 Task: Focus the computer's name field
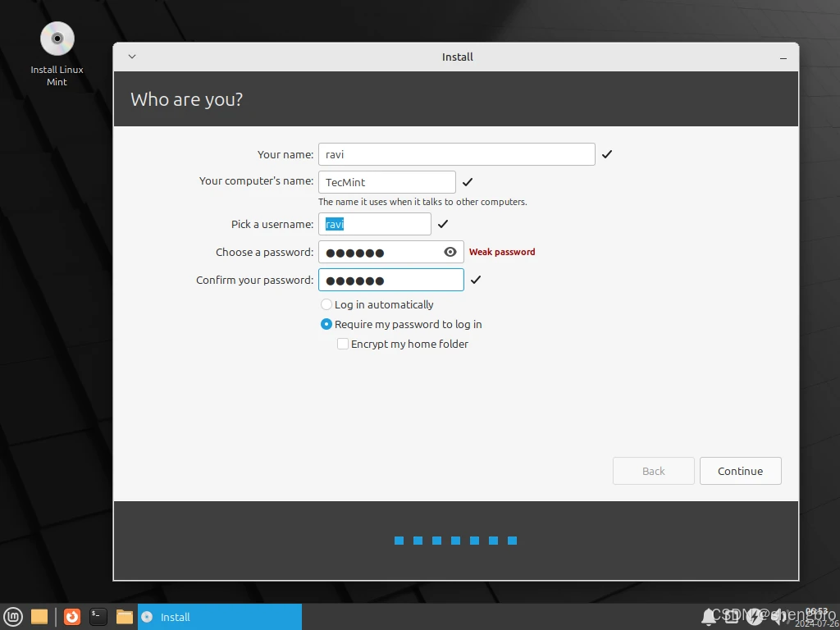point(386,182)
